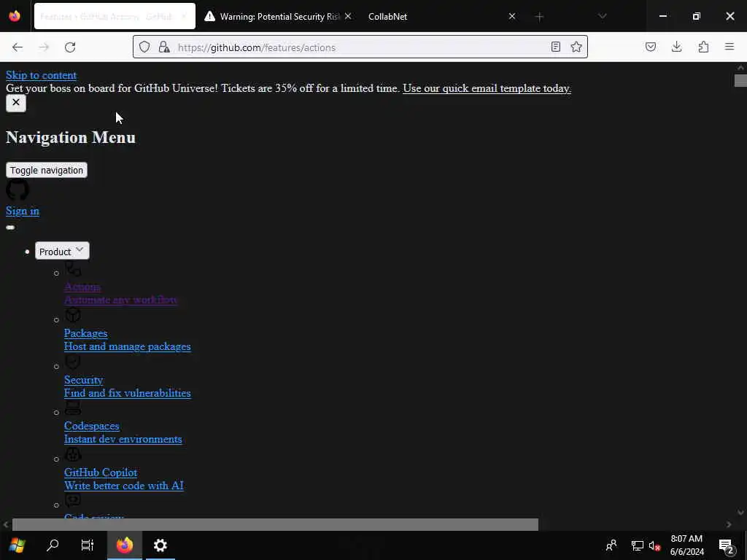The height and width of the screenshot is (560, 747).
Task: Open the People icon in system tray
Action: (611, 545)
